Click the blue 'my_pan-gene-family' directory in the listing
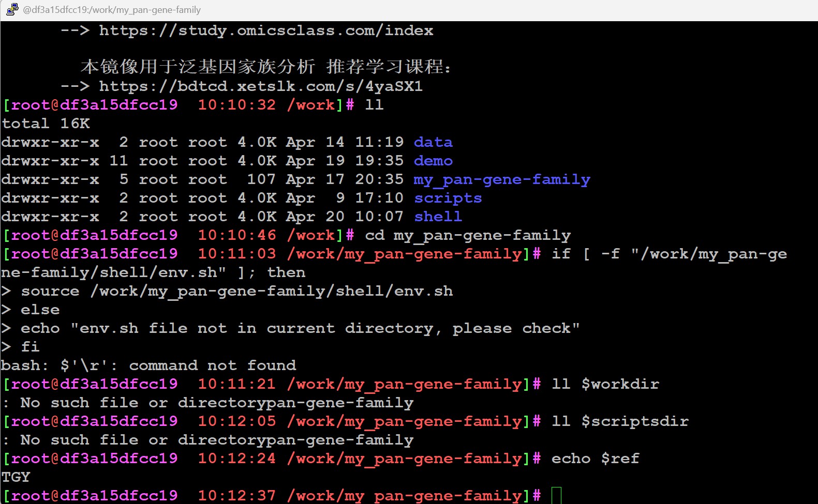 click(x=501, y=179)
